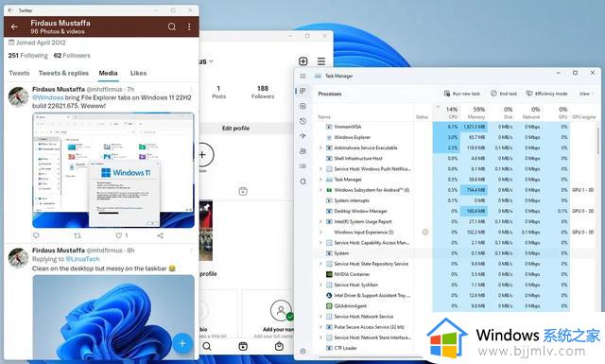Expand Antimalware Service Executable process
Viewport: 605px width, 364px height.
pyautogui.click(x=320, y=147)
